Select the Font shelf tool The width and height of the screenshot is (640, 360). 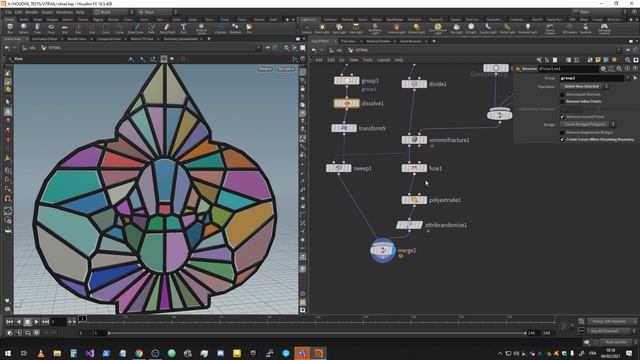tap(183, 28)
